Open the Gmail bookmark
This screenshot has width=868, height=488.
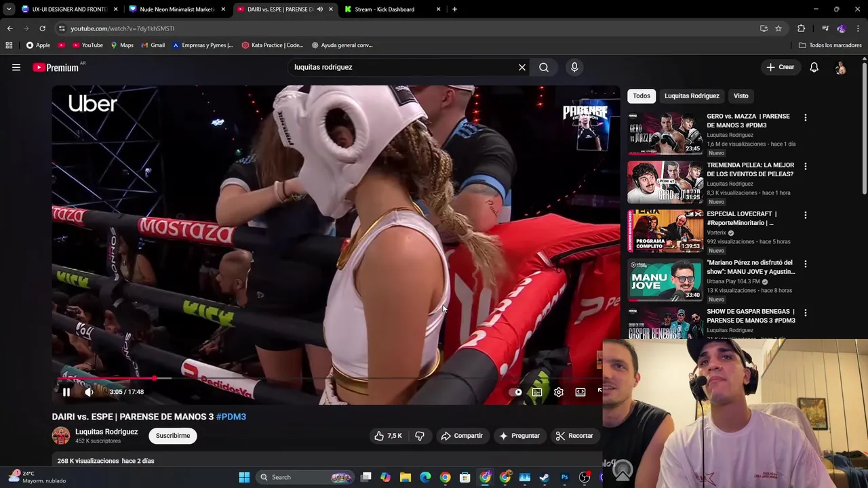[153, 45]
